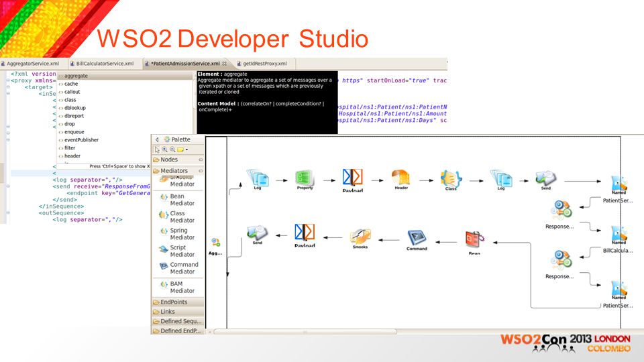Fold the inSequence element in editor

(x=8, y=94)
